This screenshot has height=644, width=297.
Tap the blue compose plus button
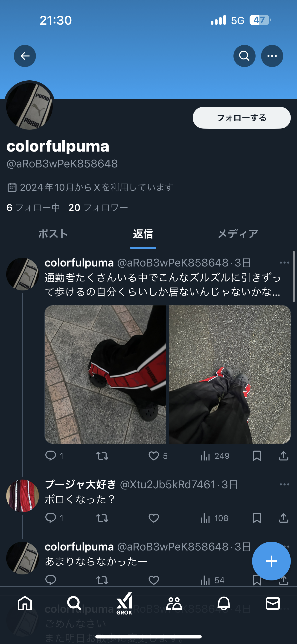[271, 561]
